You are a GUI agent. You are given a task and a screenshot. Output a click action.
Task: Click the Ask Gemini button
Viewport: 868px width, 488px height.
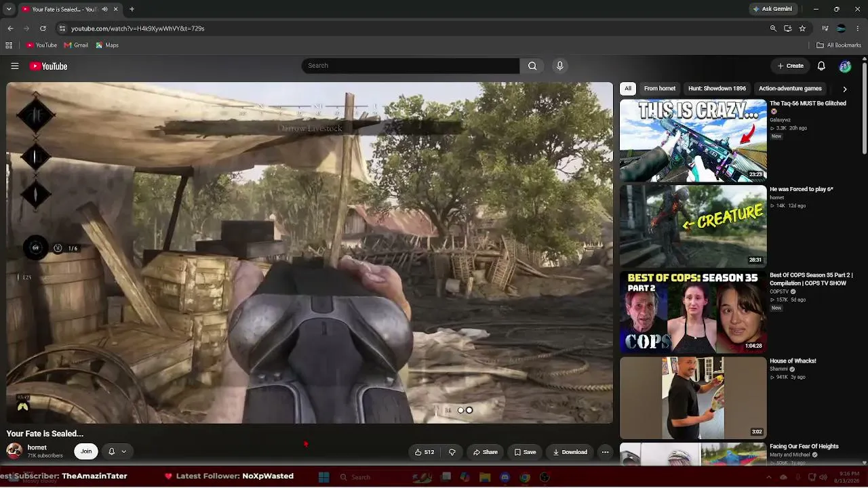(x=772, y=9)
